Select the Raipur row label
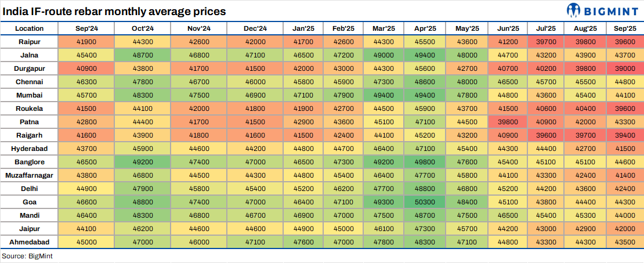 click(29, 42)
